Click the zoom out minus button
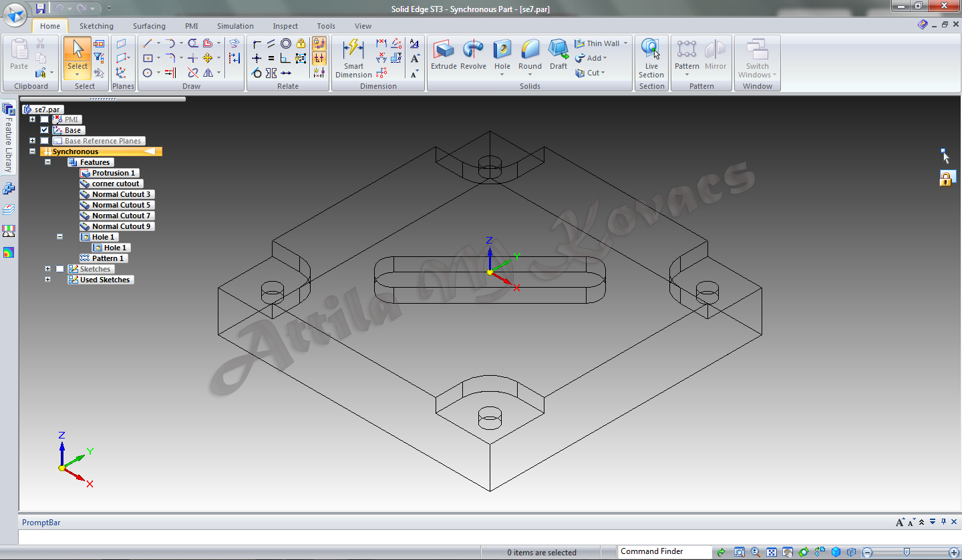The width and height of the screenshot is (962, 560). [x=866, y=552]
